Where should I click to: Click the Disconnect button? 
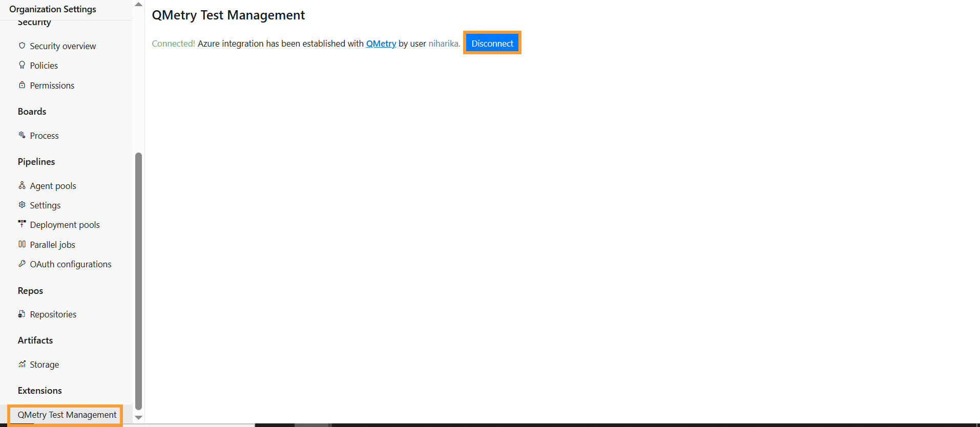click(492, 44)
